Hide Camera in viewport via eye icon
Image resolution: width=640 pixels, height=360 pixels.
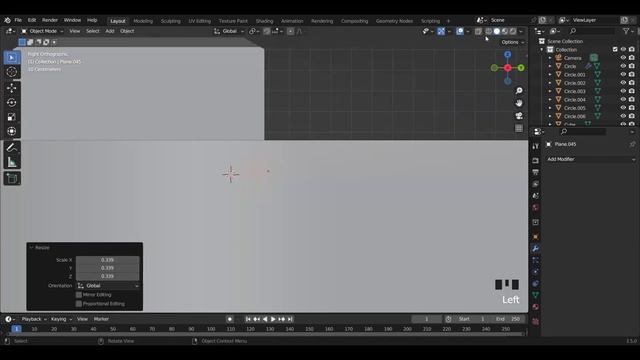[623, 58]
